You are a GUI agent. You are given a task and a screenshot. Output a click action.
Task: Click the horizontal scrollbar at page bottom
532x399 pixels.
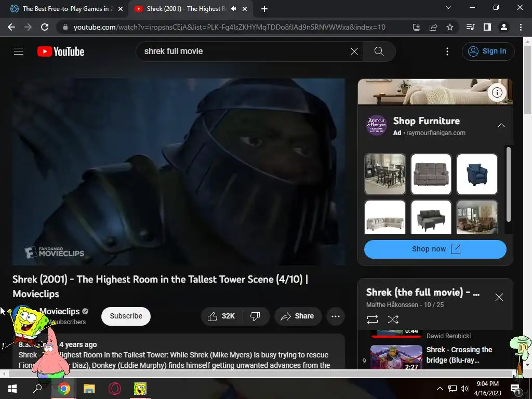tap(260, 374)
